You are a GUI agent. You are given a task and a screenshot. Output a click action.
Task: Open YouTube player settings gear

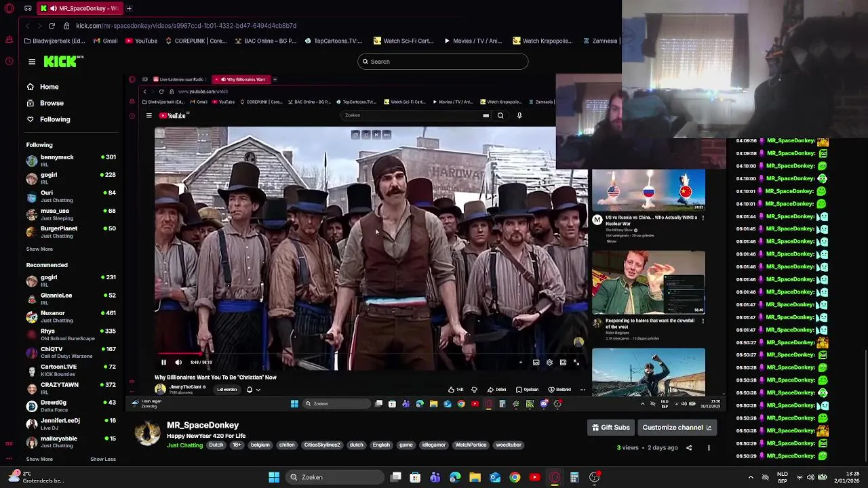[549, 363]
